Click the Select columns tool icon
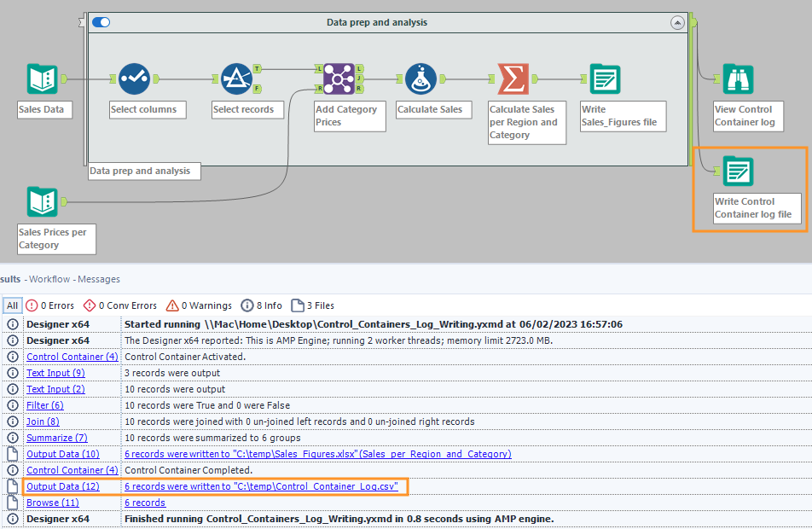812x529 pixels. (x=134, y=79)
